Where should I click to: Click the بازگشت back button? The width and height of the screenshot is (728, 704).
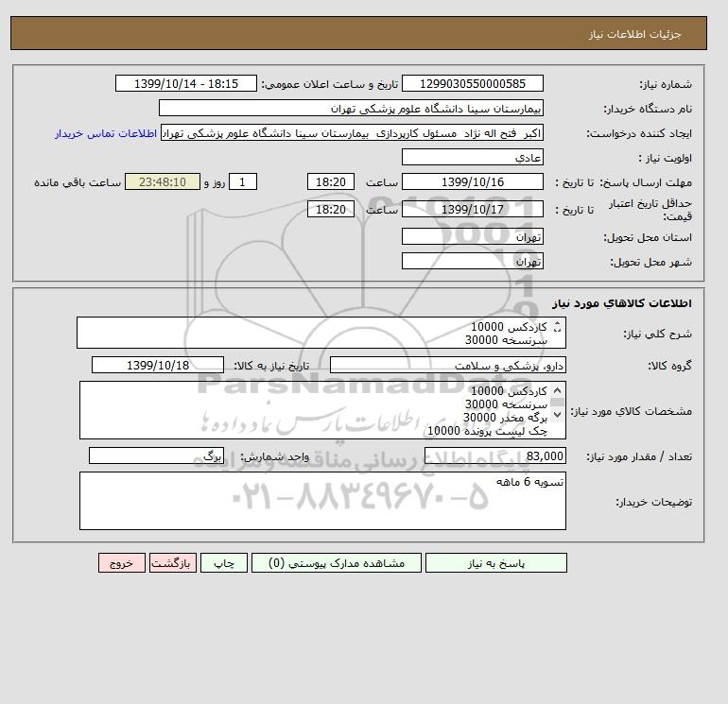coord(173,562)
